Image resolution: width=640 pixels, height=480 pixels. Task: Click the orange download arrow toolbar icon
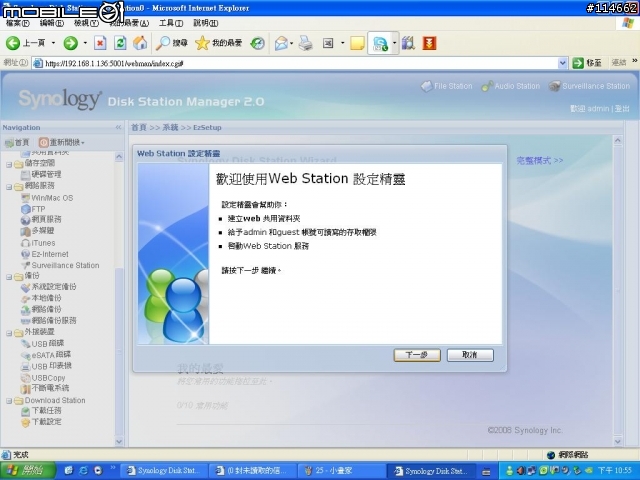pos(429,43)
